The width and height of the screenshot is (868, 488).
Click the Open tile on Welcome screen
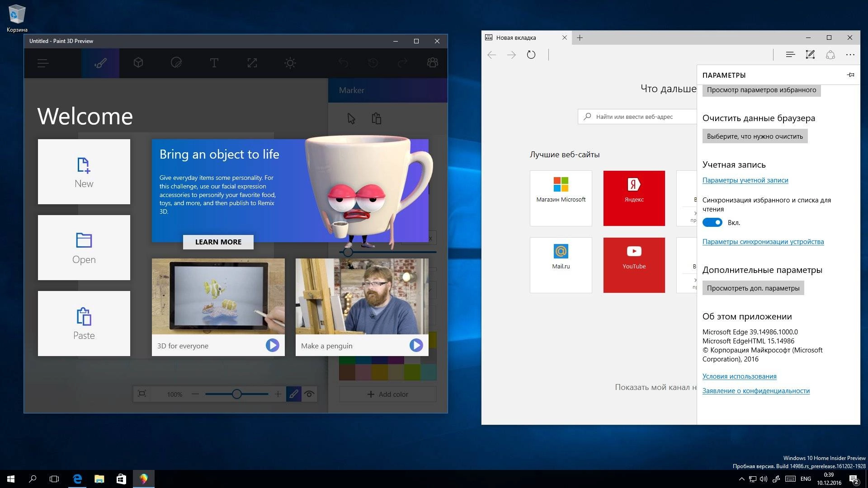pos(84,248)
